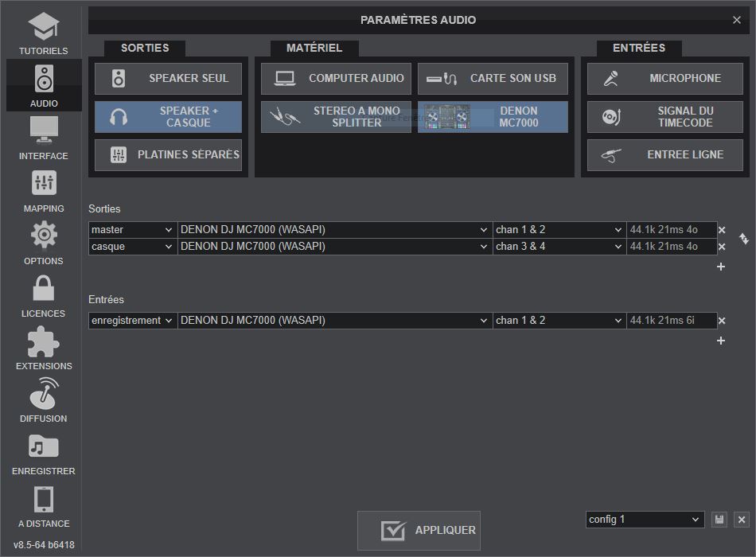Open the Mapping section
The height and width of the screenshot is (557, 756).
(44, 190)
